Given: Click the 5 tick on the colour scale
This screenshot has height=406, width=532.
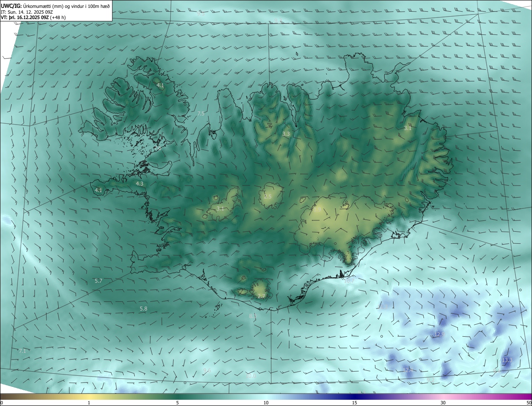Looking at the screenshot, I should click(x=177, y=403).
